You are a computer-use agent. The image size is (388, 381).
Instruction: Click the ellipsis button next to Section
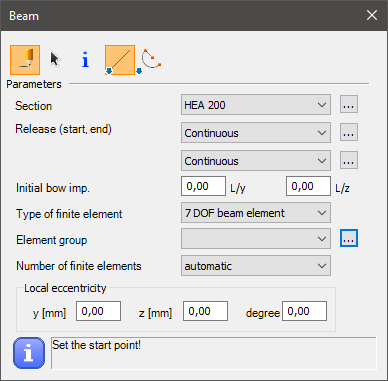pos(349,105)
